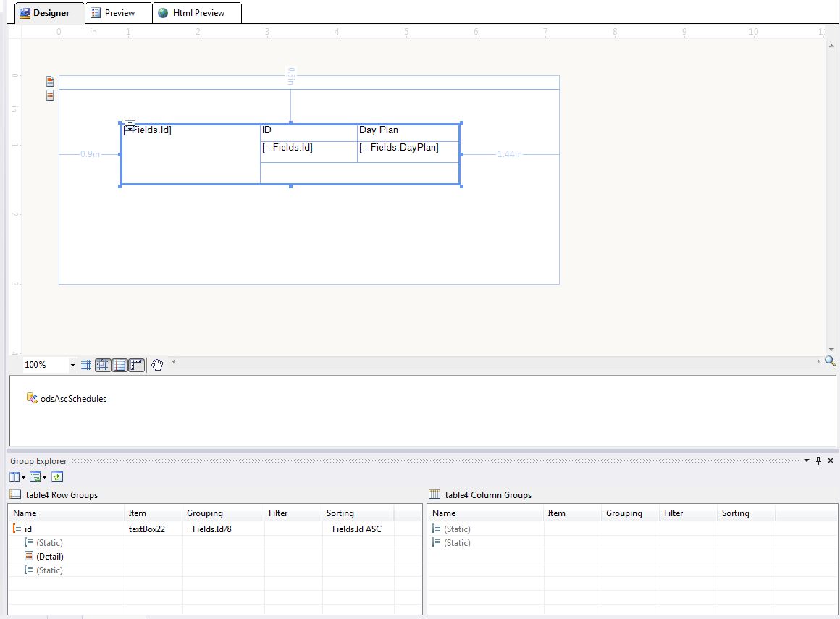Click vertical scrollbar down arrow
The height and width of the screenshot is (619, 840).
pos(831,350)
